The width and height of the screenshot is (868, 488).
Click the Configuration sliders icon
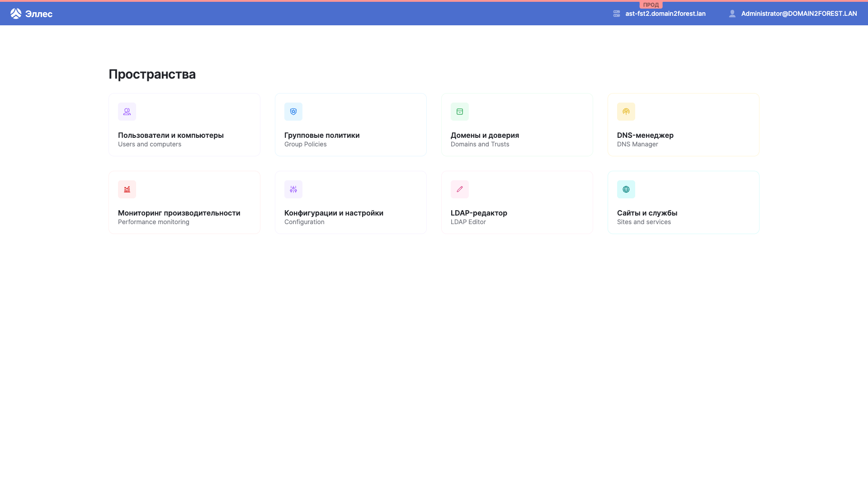coord(293,189)
